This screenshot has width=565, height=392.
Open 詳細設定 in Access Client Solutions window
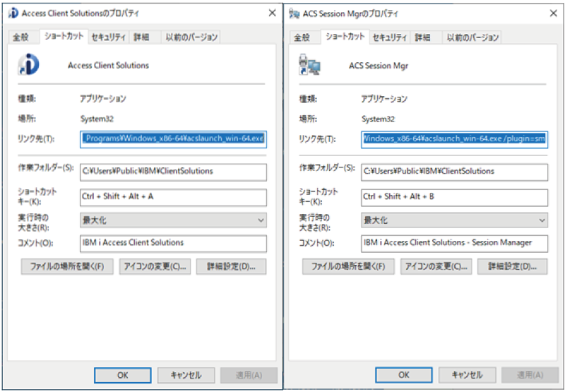click(232, 266)
